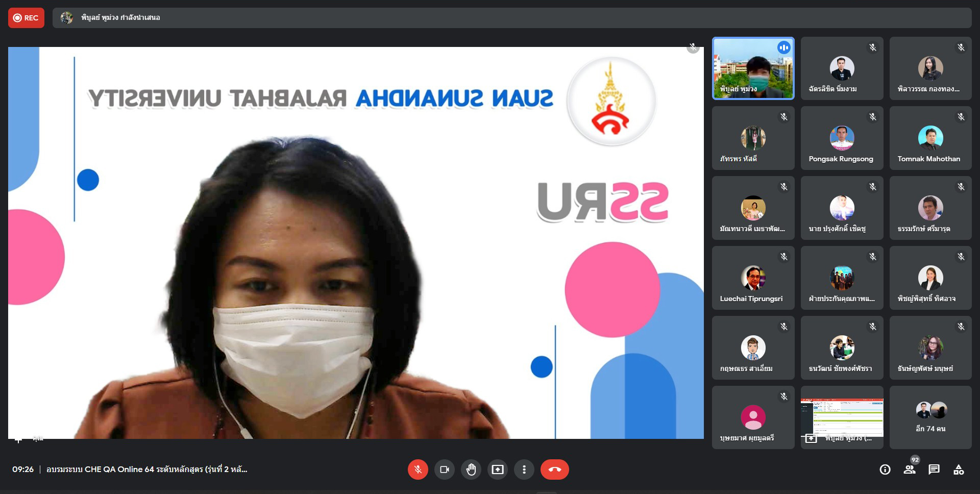Select the Pongsak Rungsong participant tile

point(842,138)
